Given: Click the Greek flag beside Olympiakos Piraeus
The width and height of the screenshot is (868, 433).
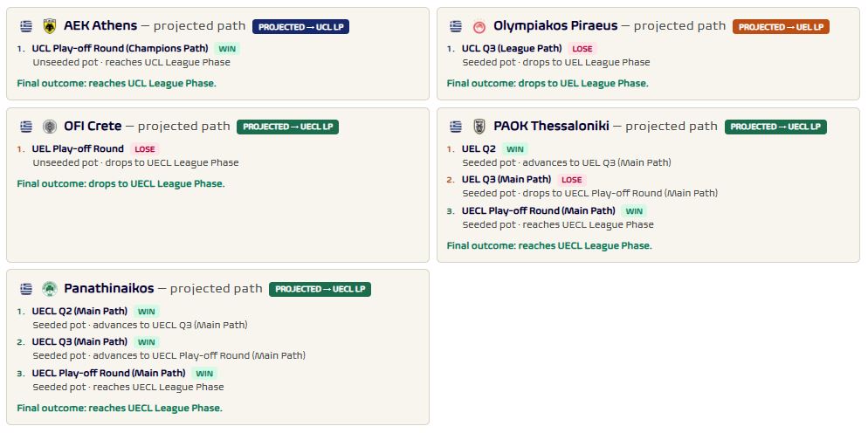Looking at the screenshot, I should point(456,26).
